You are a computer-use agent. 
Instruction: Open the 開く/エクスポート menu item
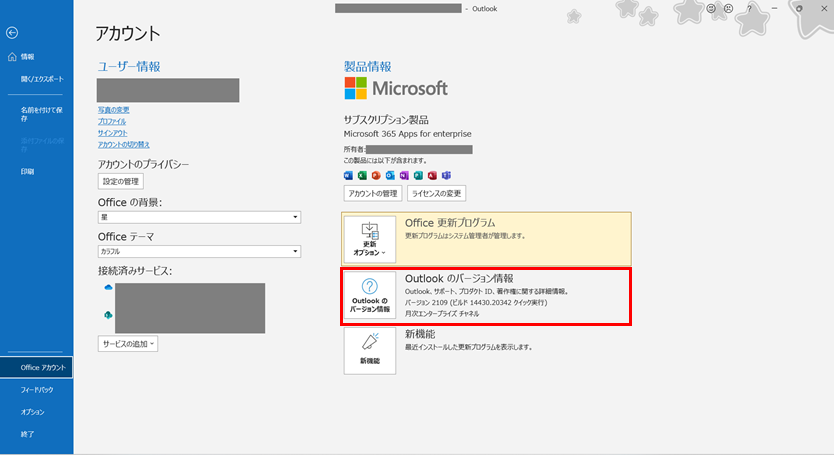42,79
